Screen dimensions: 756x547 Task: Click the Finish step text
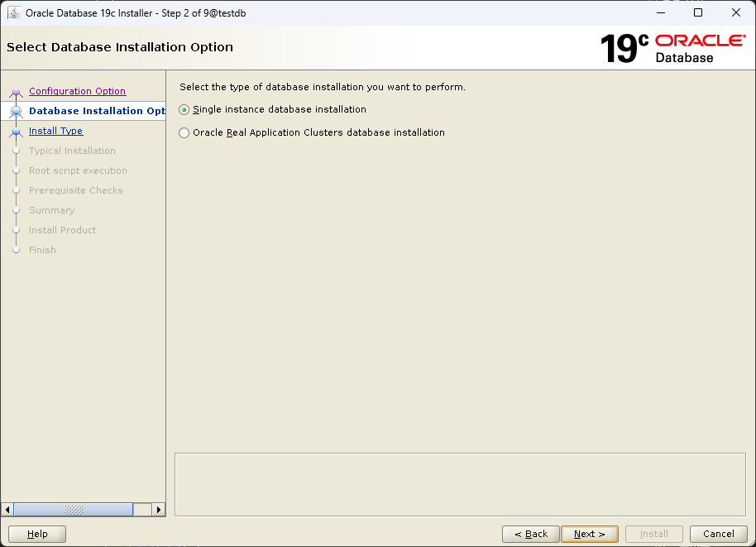click(42, 250)
